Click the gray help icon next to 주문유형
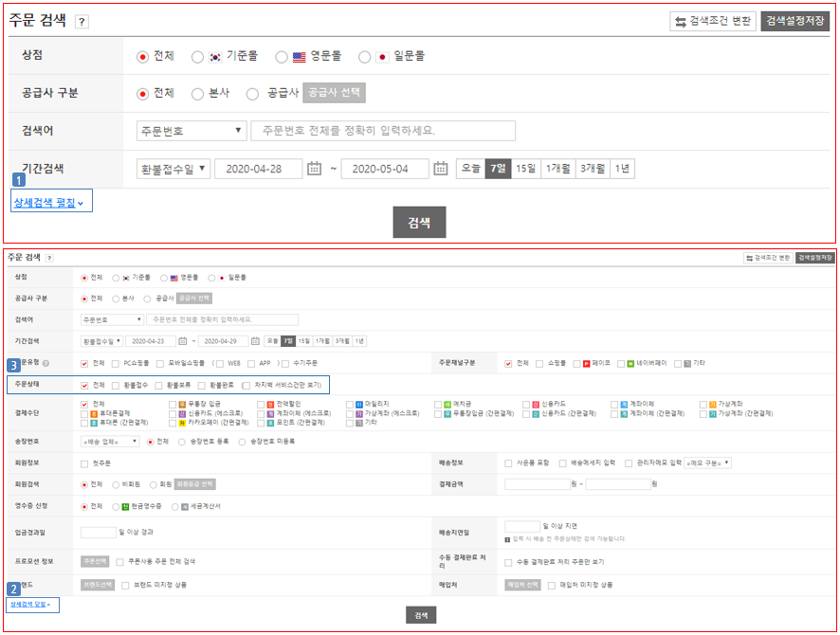840x635 pixels. (x=46, y=363)
